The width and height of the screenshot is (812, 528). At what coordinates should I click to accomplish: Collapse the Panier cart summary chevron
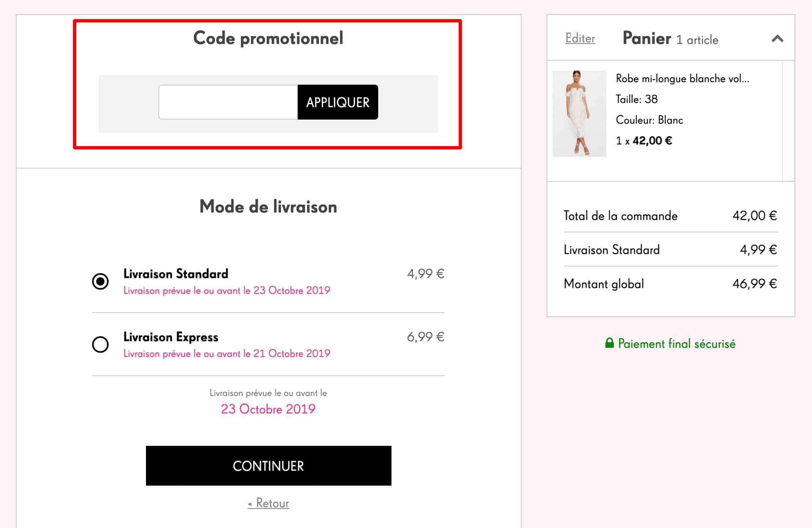click(x=777, y=39)
